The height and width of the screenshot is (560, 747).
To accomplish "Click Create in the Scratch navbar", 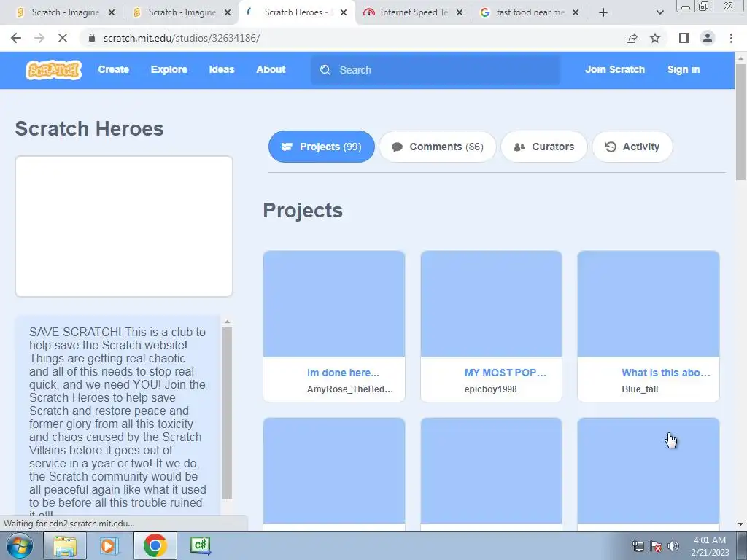I will [113, 69].
